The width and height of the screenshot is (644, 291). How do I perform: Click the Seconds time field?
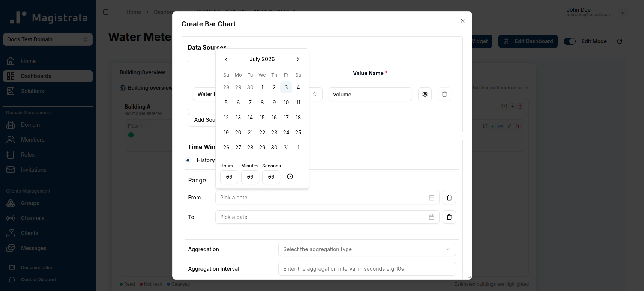[271, 177]
